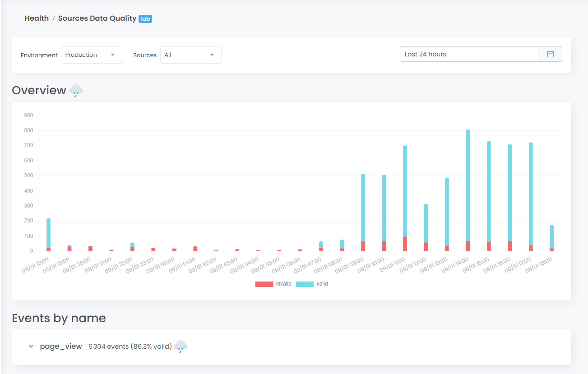This screenshot has height=374, width=588.
Task: Toggle the valid series in chart legend
Action: click(322, 284)
